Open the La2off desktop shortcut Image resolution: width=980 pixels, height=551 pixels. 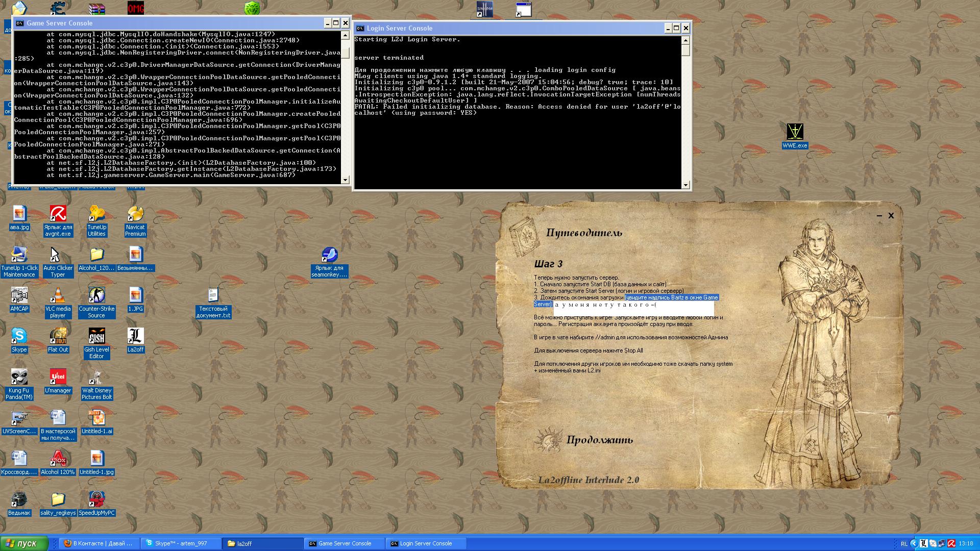click(x=135, y=337)
